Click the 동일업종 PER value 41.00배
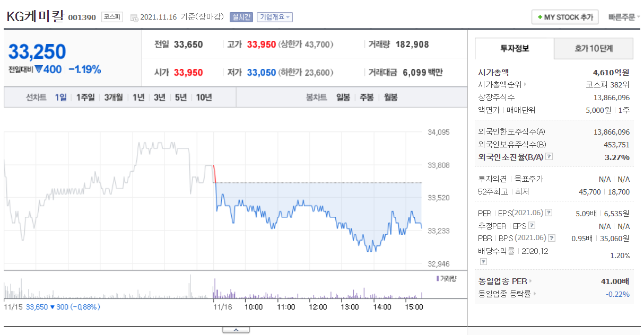This screenshot has height=335, width=644. (615, 281)
